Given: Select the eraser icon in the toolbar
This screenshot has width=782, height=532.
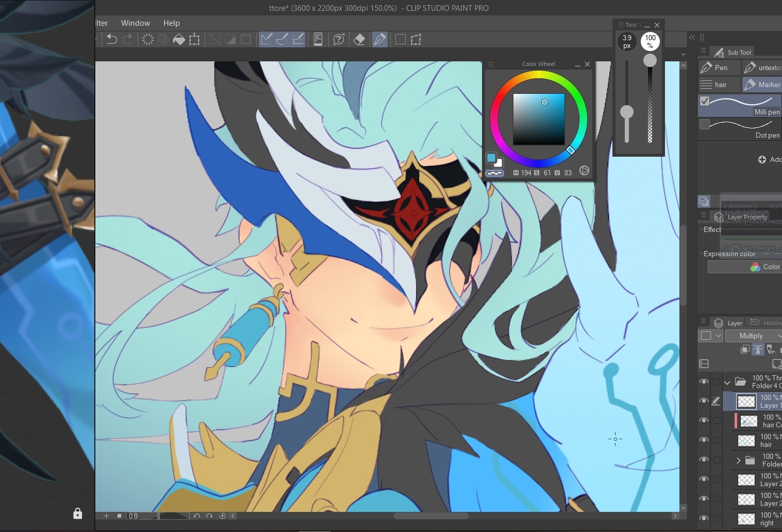Looking at the screenshot, I should click(x=359, y=40).
